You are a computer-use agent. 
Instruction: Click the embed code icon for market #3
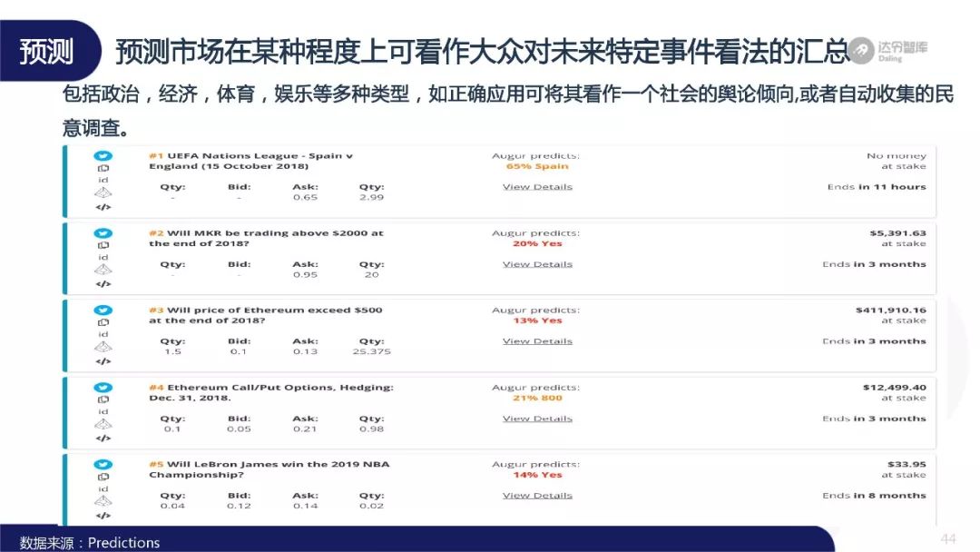[103, 361]
